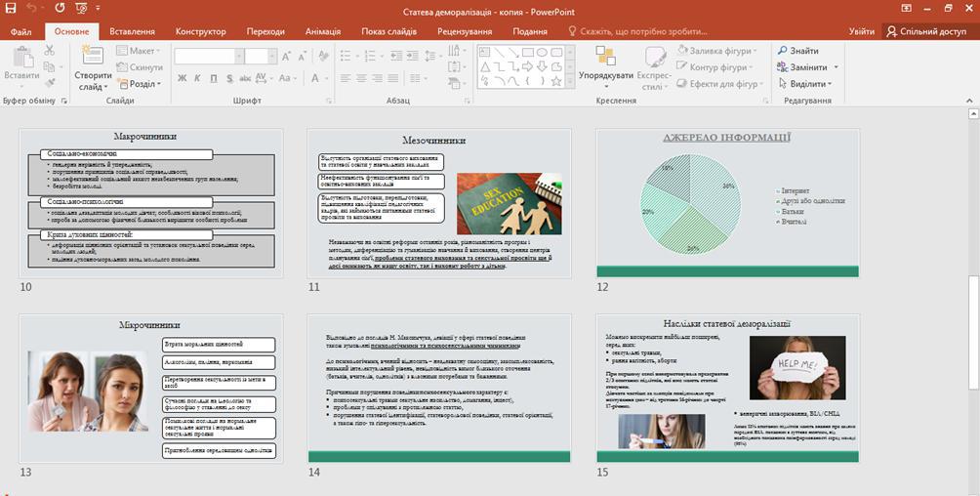This screenshot has width=980, height=496.
Task: Open Customize Quick Access Toolbar arrow
Action: (x=99, y=9)
